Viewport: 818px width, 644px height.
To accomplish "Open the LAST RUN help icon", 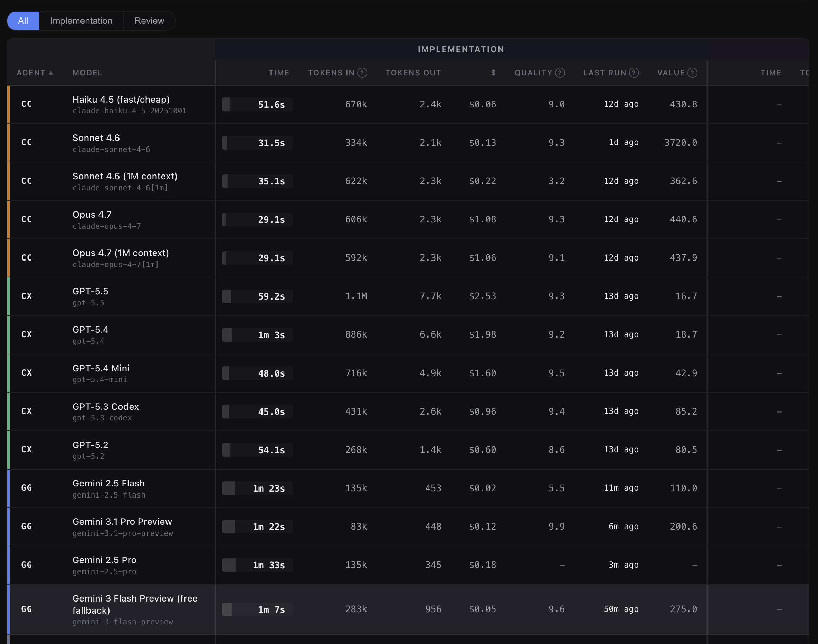I will pos(634,73).
